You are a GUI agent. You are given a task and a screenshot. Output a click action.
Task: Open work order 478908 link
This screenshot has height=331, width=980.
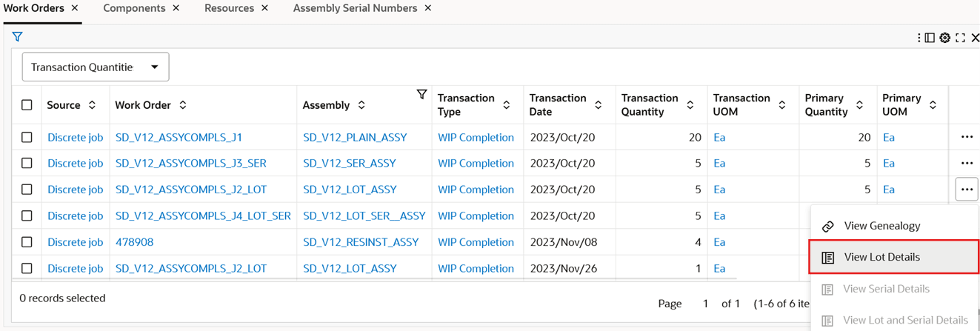(x=134, y=242)
